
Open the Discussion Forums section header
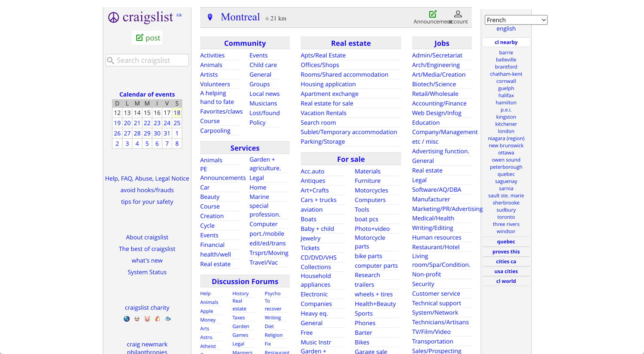coord(245,281)
